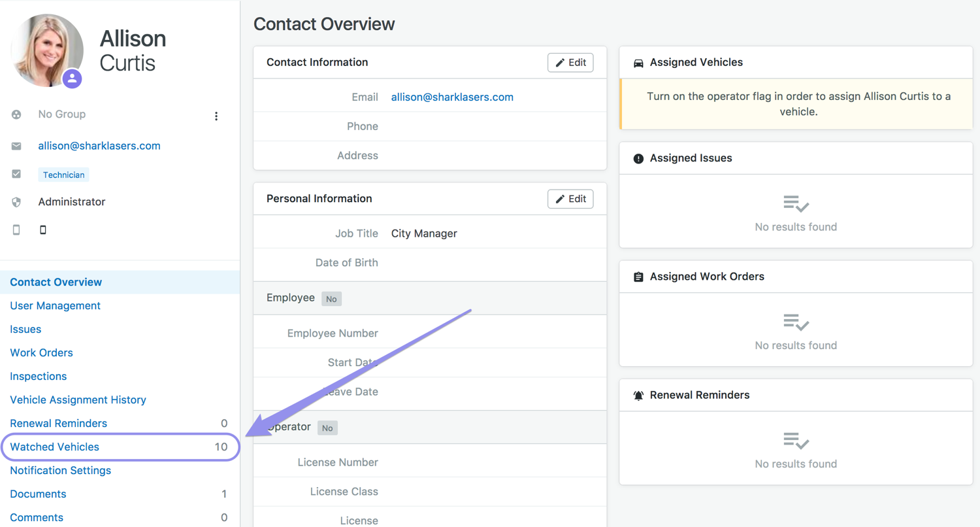Click the alert icon beside Assigned Issues
This screenshot has height=527, width=980.
point(638,159)
